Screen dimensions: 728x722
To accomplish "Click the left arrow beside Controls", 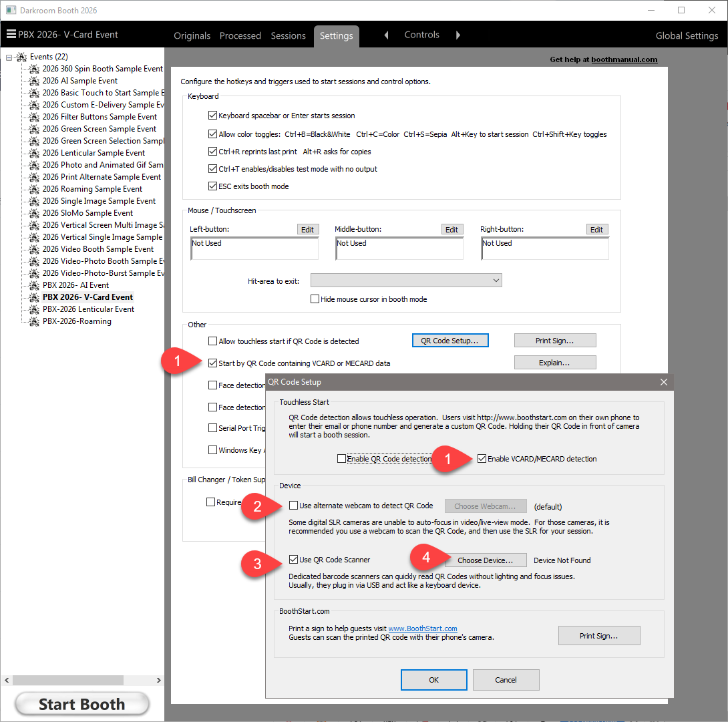I will (x=386, y=35).
